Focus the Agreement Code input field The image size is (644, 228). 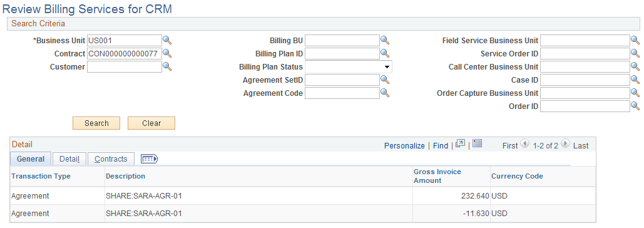pos(342,93)
